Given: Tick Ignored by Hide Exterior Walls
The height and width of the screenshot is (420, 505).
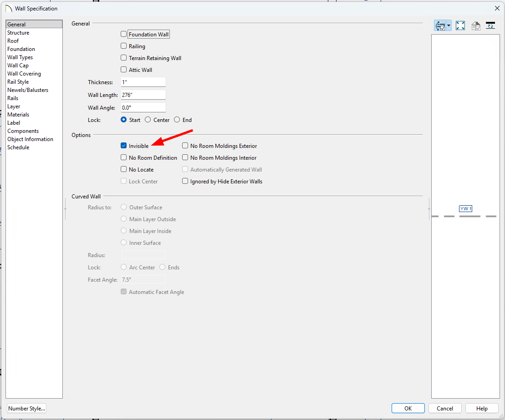Looking at the screenshot, I should tap(185, 182).
